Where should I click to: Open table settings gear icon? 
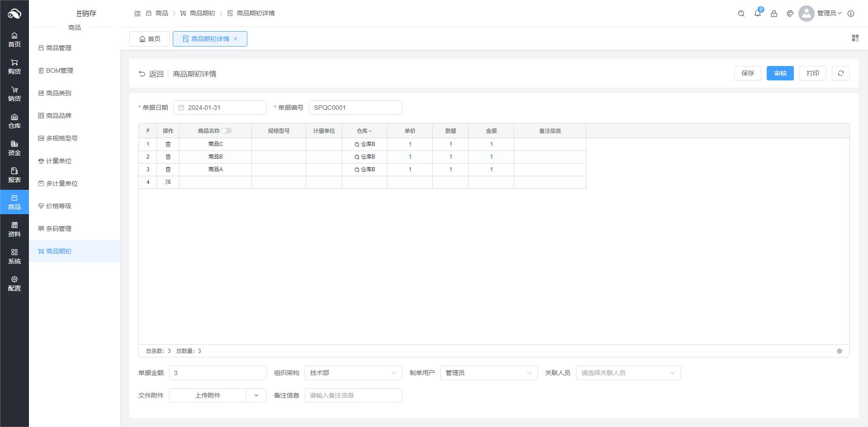(x=839, y=351)
